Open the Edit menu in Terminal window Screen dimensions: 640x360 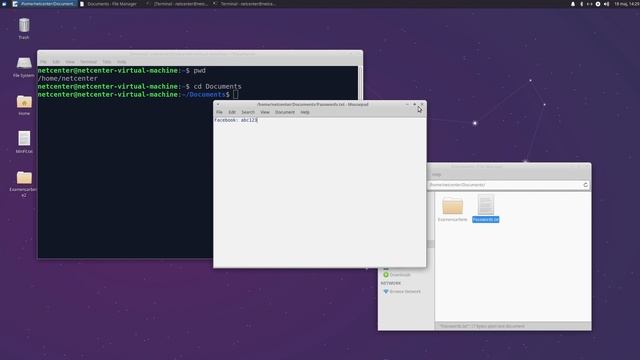coord(56,62)
